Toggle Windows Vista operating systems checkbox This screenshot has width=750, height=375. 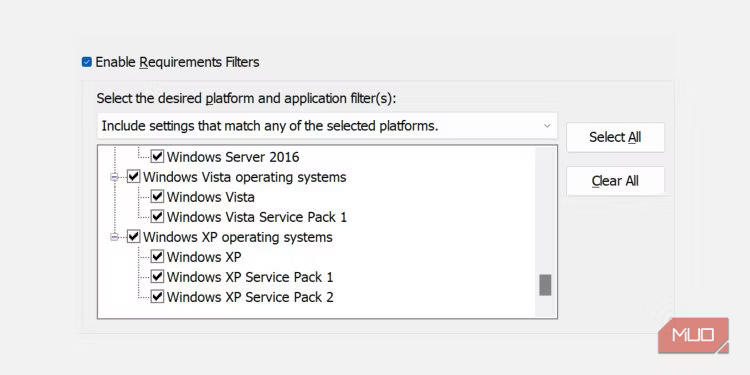[133, 177]
